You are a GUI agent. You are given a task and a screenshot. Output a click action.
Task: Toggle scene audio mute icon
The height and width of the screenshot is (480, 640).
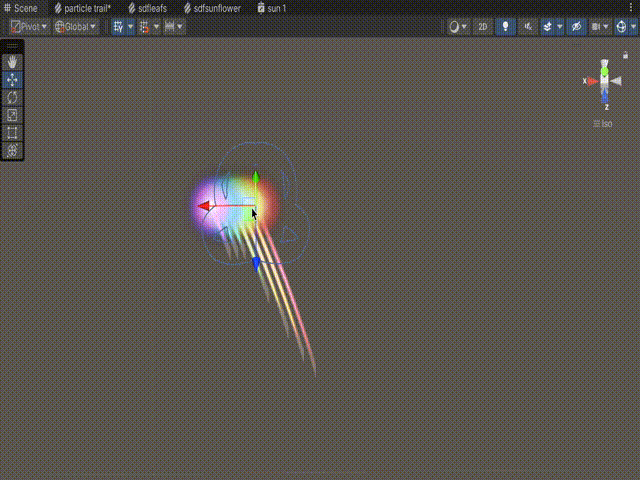click(x=528, y=27)
